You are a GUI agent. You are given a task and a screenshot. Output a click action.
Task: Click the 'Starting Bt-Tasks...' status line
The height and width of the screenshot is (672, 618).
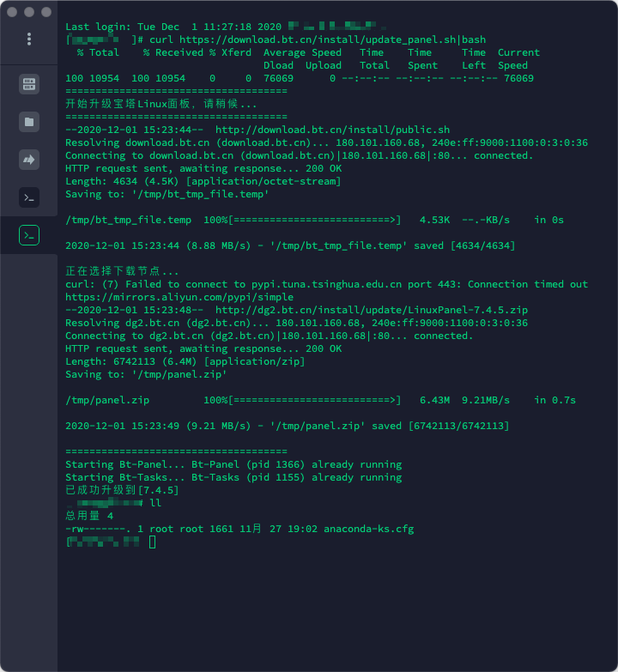coord(233,477)
